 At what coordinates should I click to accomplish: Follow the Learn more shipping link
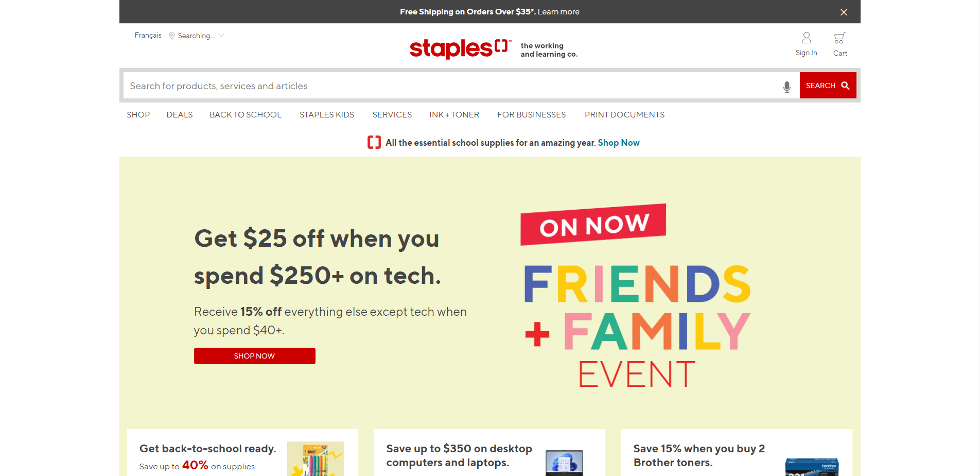558,12
